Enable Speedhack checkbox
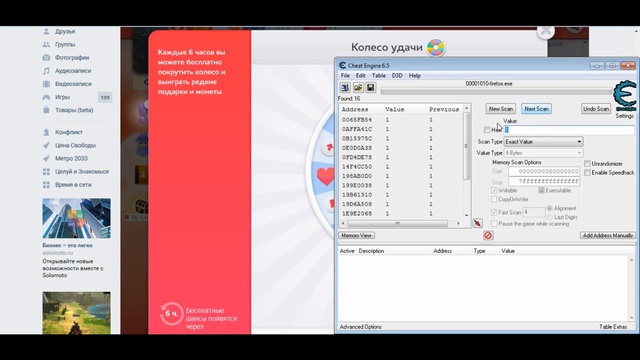This screenshot has width=640, height=360. click(x=587, y=173)
